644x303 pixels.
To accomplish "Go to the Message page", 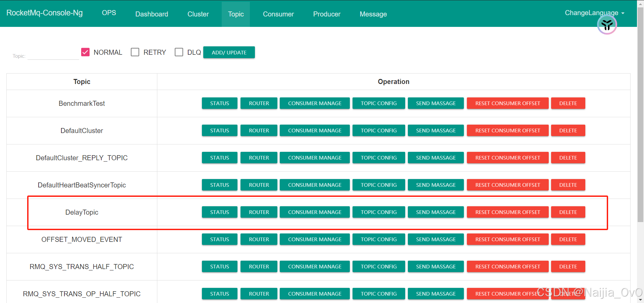I will pyautogui.click(x=373, y=14).
